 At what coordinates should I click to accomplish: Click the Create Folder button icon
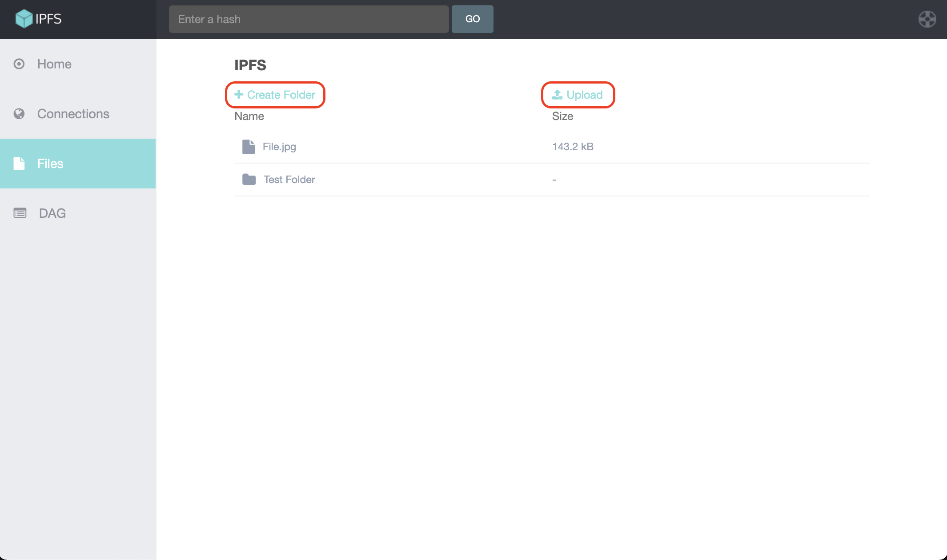pos(239,95)
